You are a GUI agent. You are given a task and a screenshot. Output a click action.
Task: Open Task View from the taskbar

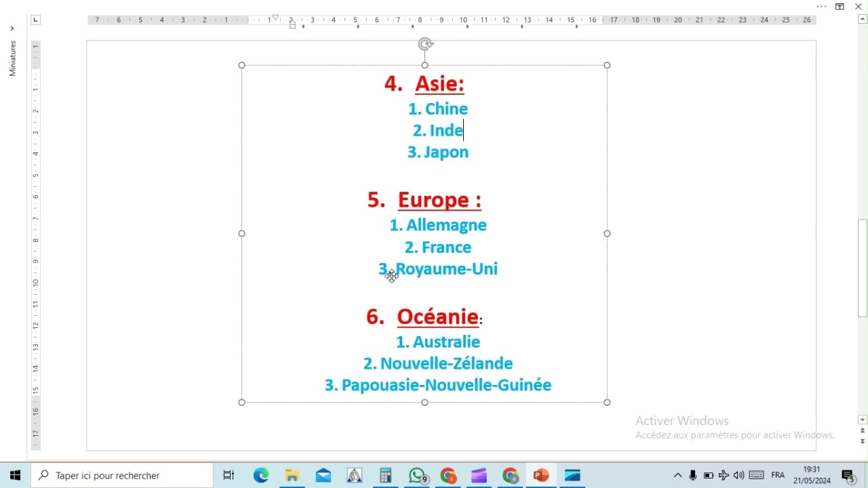point(229,476)
